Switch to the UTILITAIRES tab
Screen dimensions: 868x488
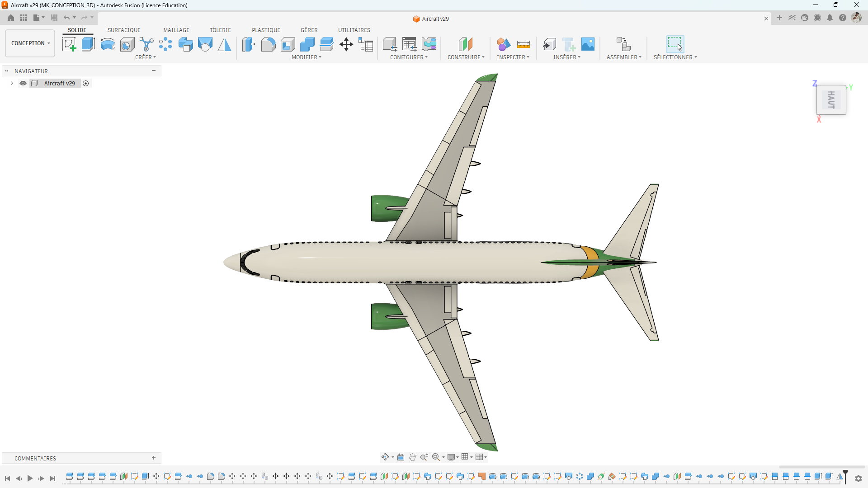pyautogui.click(x=354, y=30)
